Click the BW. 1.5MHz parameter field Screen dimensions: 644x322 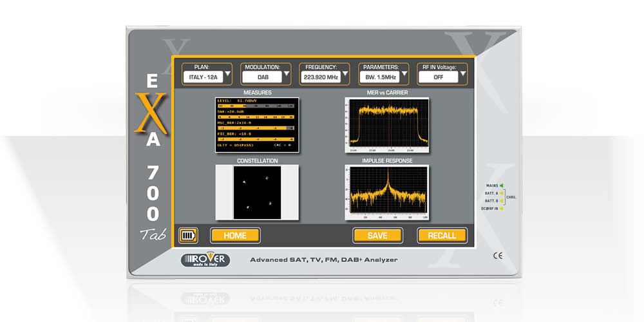[379, 77]
